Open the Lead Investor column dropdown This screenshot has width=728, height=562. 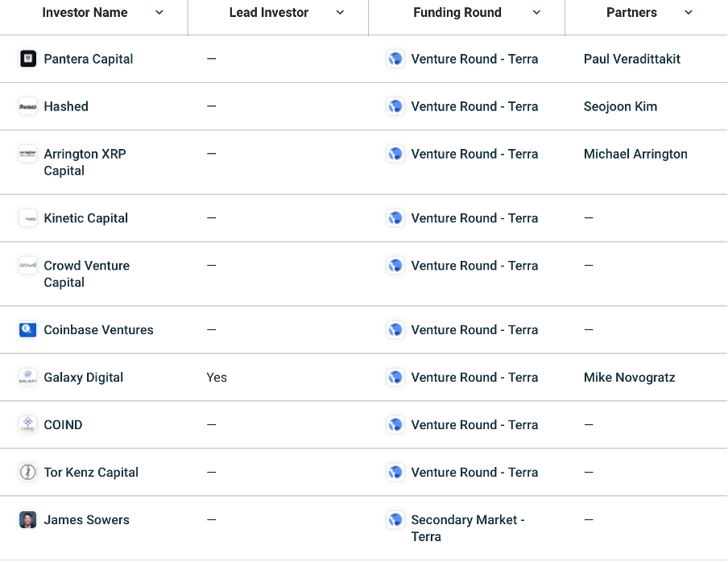pos(340,13)
